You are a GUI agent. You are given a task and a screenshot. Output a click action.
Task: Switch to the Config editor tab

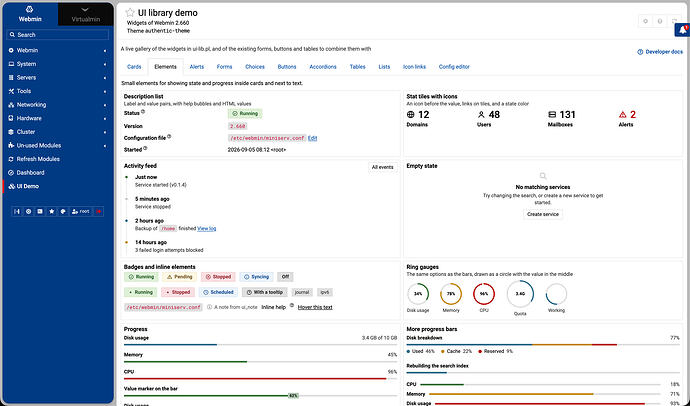click(454, 67)
